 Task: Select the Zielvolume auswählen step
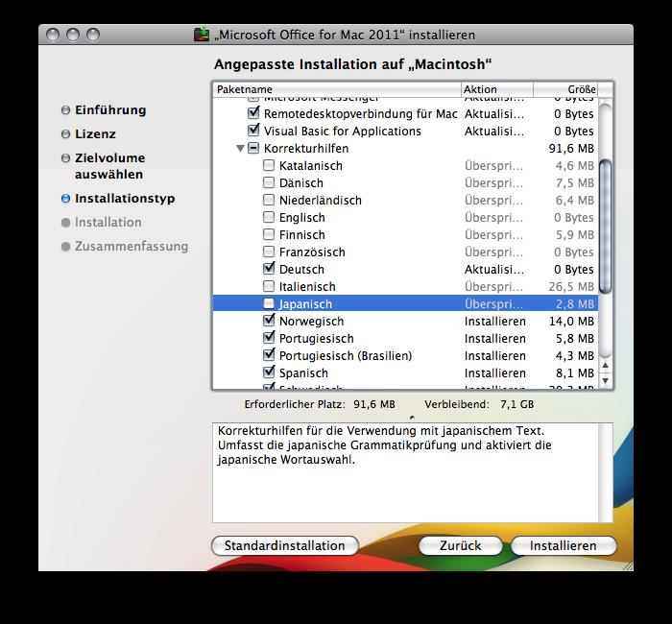click(109, 166)
